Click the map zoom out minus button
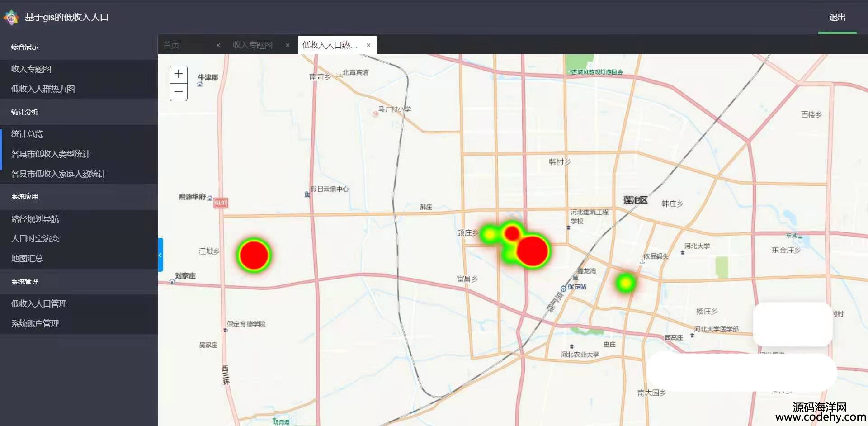 tap(179, 92)
